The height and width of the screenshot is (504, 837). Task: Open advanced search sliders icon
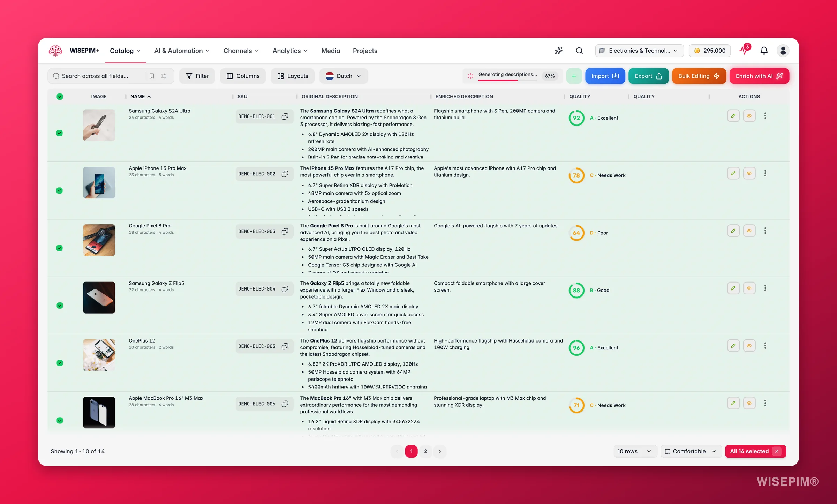(164, 76)
